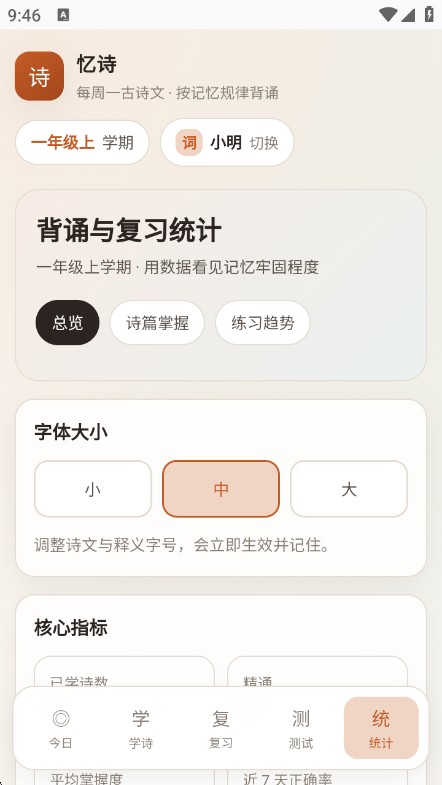The width and height of the screenshot is (442, 785).
Task: Tap the 词 avatar badge beside 小明
Action: pos(189,143)
